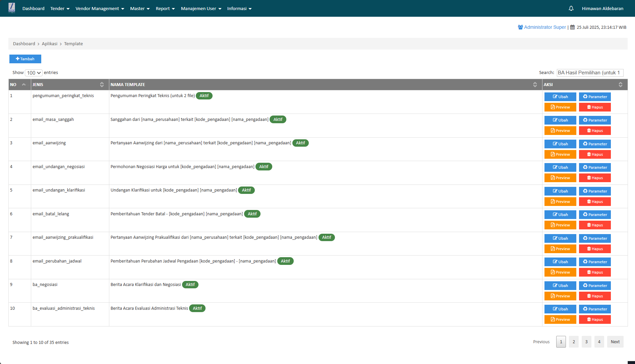Sort table by the NAMA TEMPLATE column
635x364 pixels.
point(325,85)
